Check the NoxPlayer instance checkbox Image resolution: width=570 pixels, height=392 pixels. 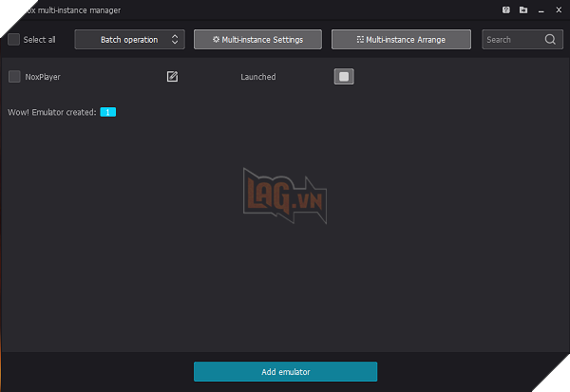[13, 77]
